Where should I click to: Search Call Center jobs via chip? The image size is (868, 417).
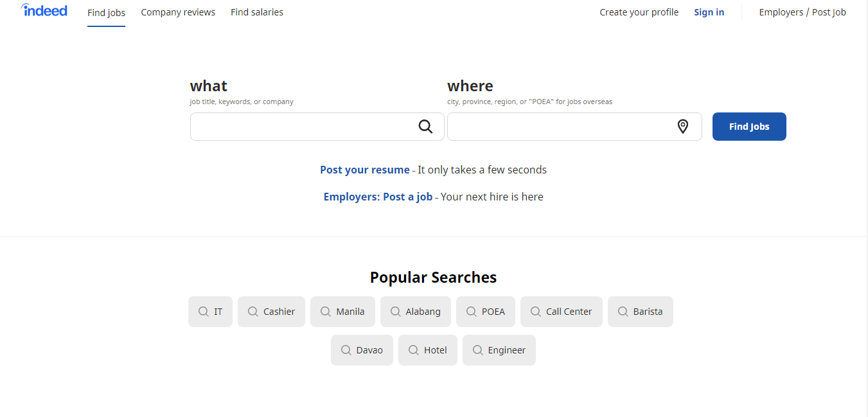pyautogui.click(x=562, y=312)
